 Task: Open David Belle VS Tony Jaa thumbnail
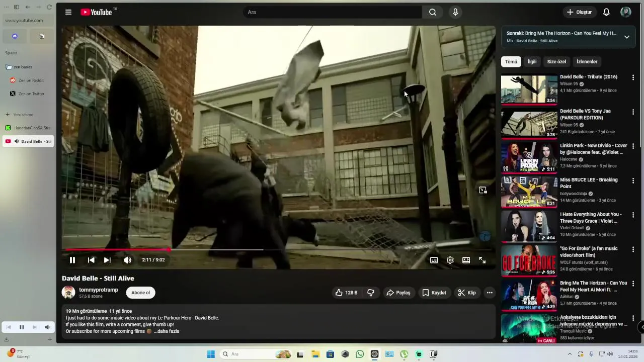[x=529, y=123]
